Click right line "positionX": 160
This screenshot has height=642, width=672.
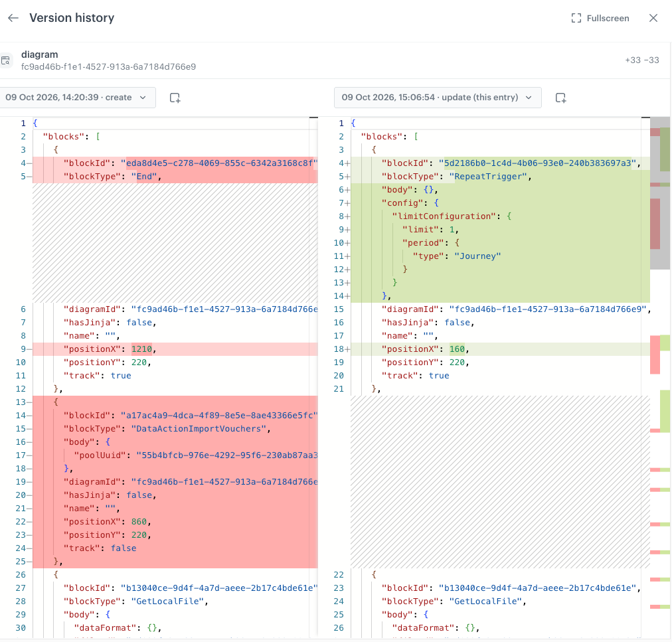pyautogui.click(x=426, y=349)
